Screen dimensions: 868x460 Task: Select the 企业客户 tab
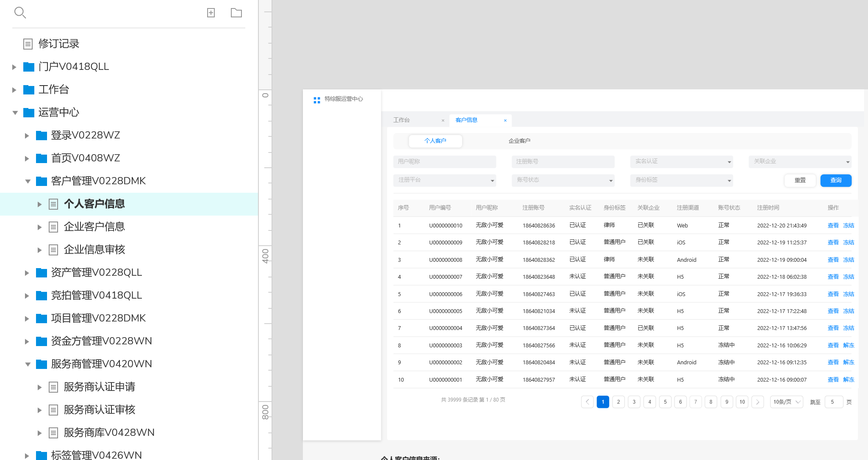(519, 141)
